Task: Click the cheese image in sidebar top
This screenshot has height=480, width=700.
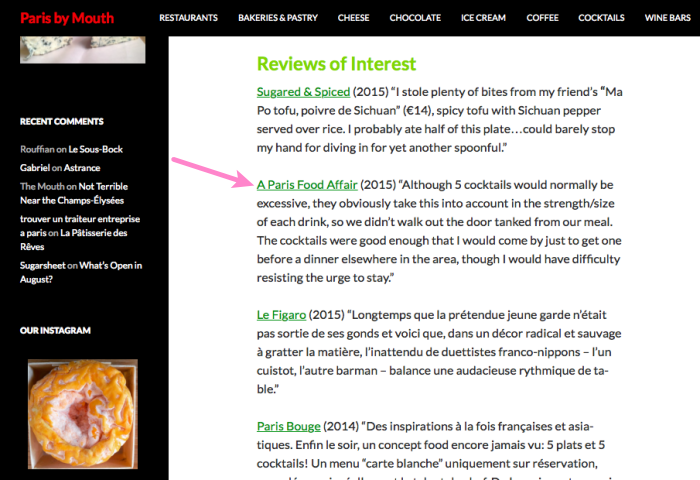Action: (x=83, y=50)
